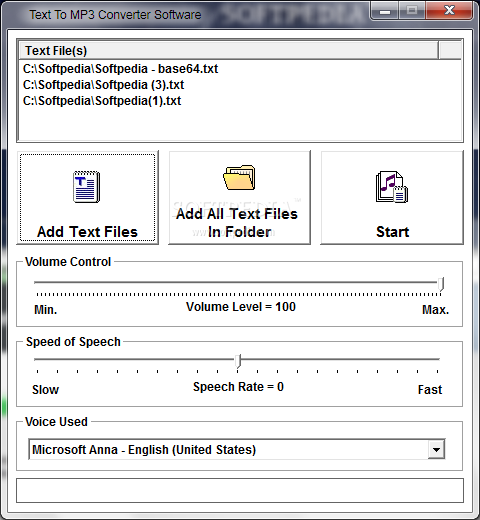Select the Microsoft Anna voice combo box
Screen dimensions: 480x520
point(237,450)
